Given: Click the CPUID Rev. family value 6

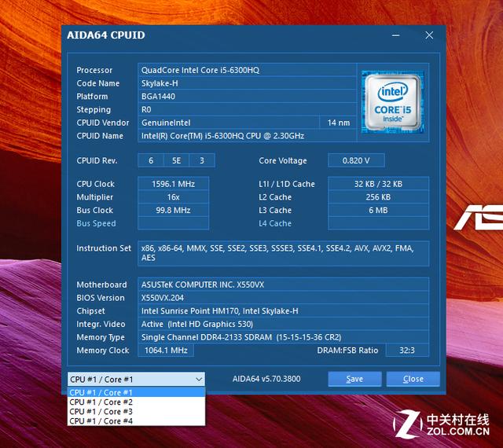Looking at the screenshot, I should point(151,160).
